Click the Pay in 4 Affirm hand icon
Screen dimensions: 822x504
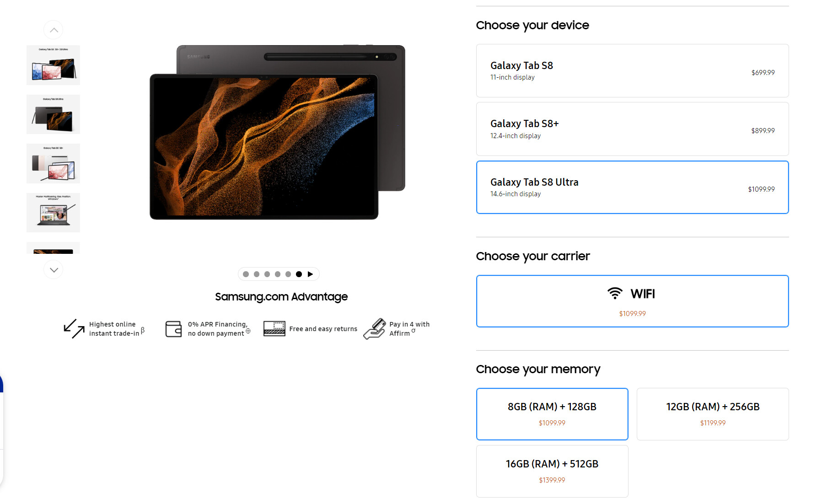click(375, 329)
